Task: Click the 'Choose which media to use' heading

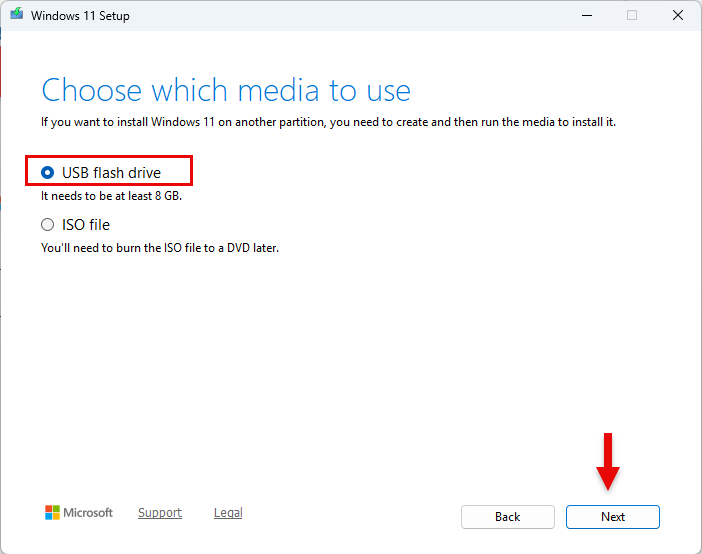Action: [226, 90]
